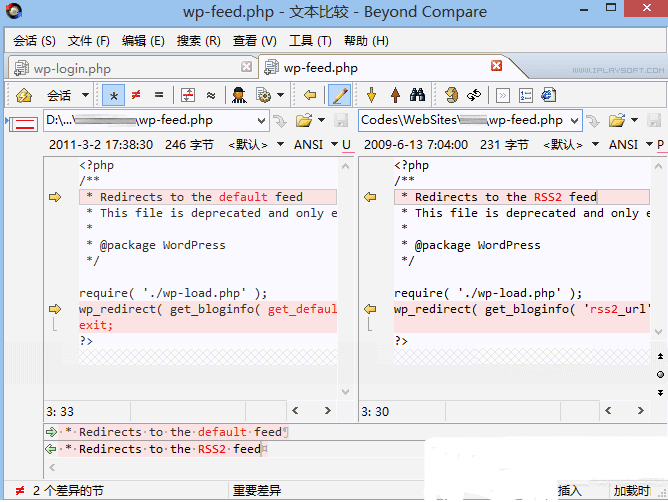This screenshot has height=502, width=668.
Task: Click the 重要差异 status bar entry
Action: point(257,491)
